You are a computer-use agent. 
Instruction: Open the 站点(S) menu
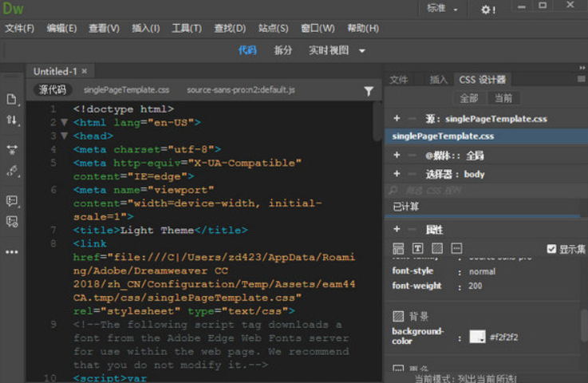coord(273,28)
